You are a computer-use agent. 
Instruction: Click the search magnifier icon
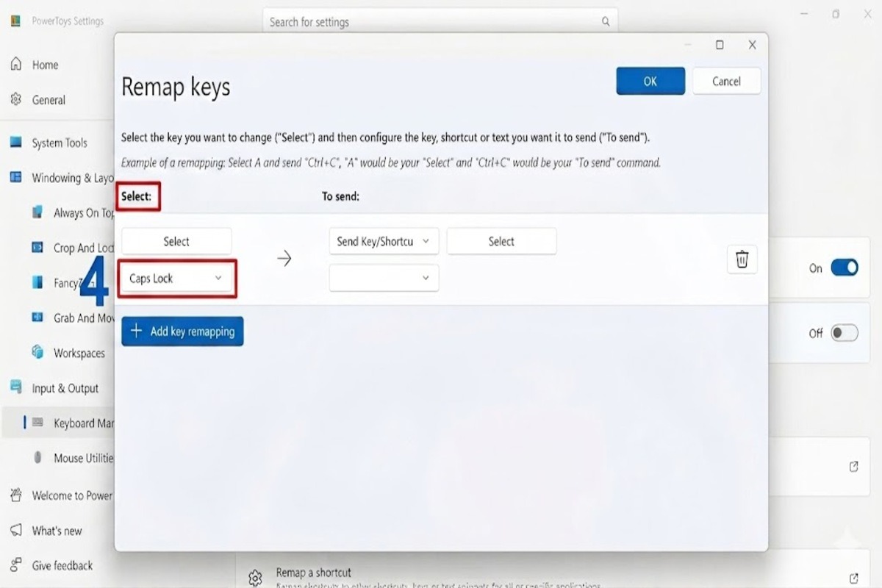pyautogui.click(x=606, y=22)
